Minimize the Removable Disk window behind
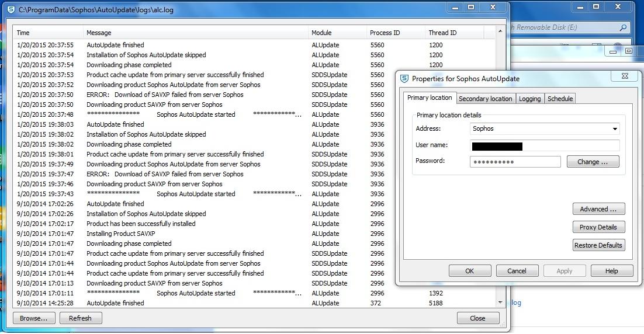This screenshot has width=644, height=334. [x=580, y=6]
